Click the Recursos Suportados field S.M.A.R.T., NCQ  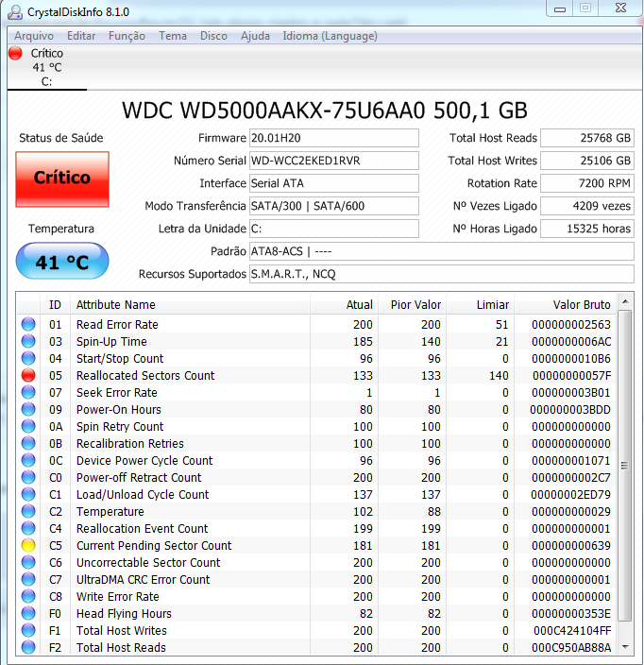441,274
